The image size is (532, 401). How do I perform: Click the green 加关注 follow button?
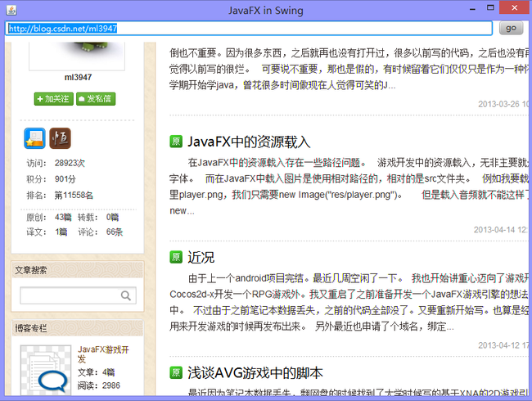[x=53, y=99]
